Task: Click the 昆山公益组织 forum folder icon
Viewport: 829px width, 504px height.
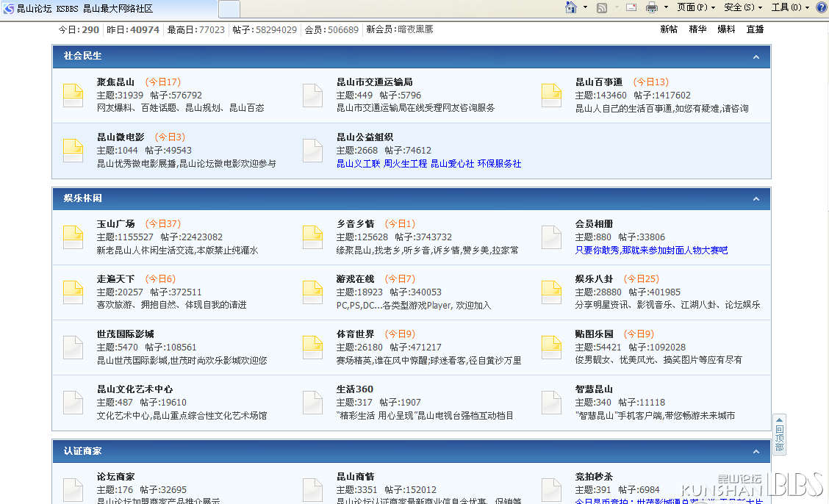Action: pyautogui.click(x=312, y=151)
